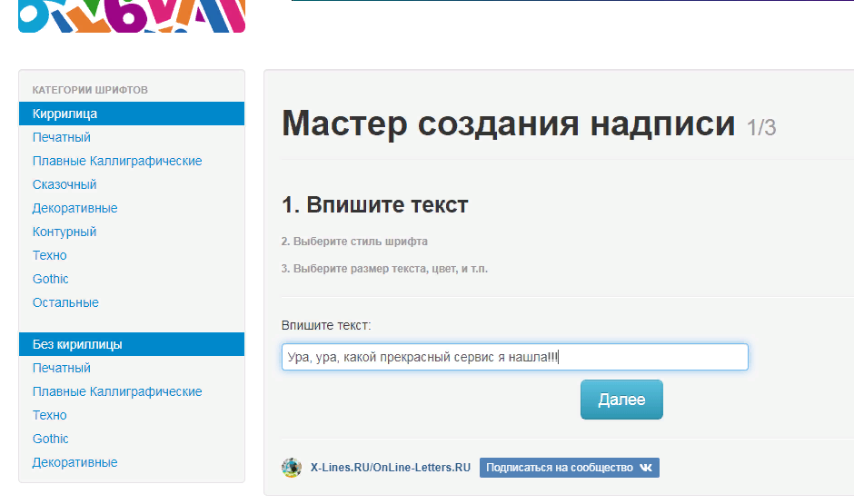Select the Киррилица category header
Viewport: 854px width, 504px height.
[132, 114]
